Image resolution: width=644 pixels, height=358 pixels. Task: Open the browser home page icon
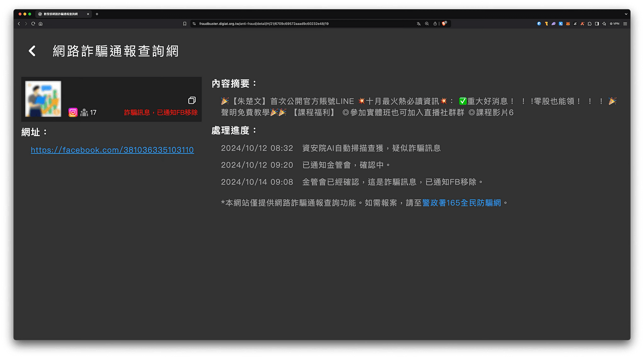tap(41, 24)
